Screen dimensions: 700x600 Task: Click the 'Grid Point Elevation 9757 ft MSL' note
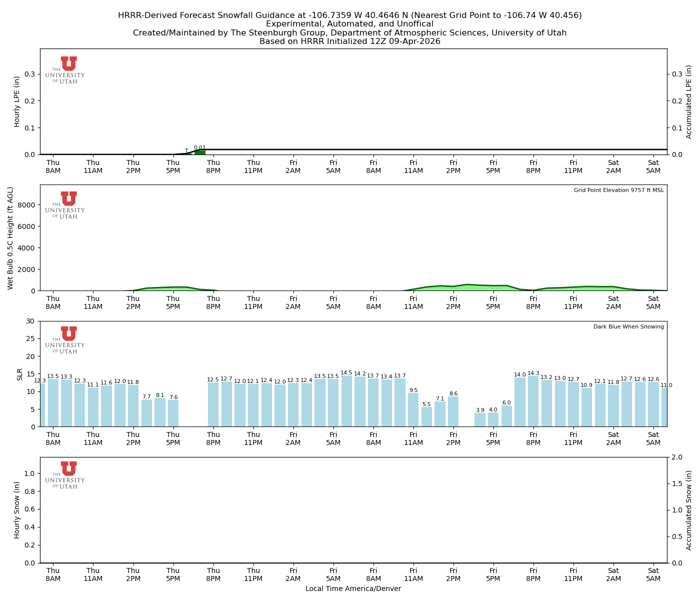pos(618,190)
